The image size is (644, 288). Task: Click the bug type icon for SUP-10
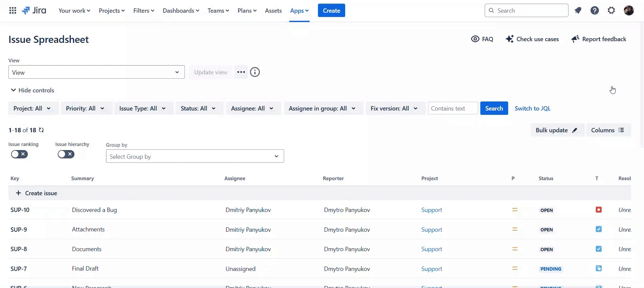[598, 210]
